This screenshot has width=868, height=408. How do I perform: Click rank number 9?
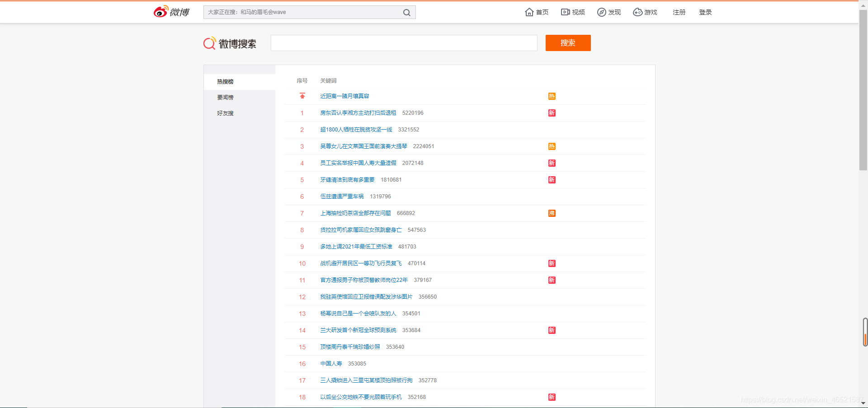click(302, 247)
